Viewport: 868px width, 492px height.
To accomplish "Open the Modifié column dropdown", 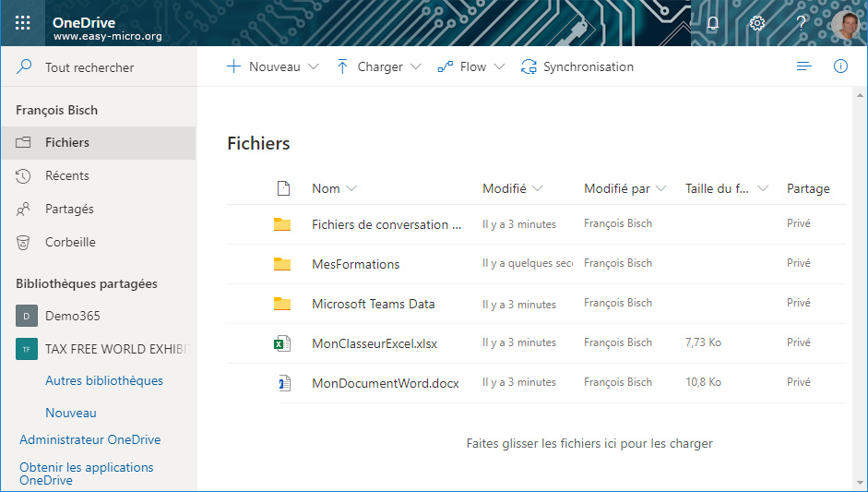I will pyautogui.click(x=537, y=189).
